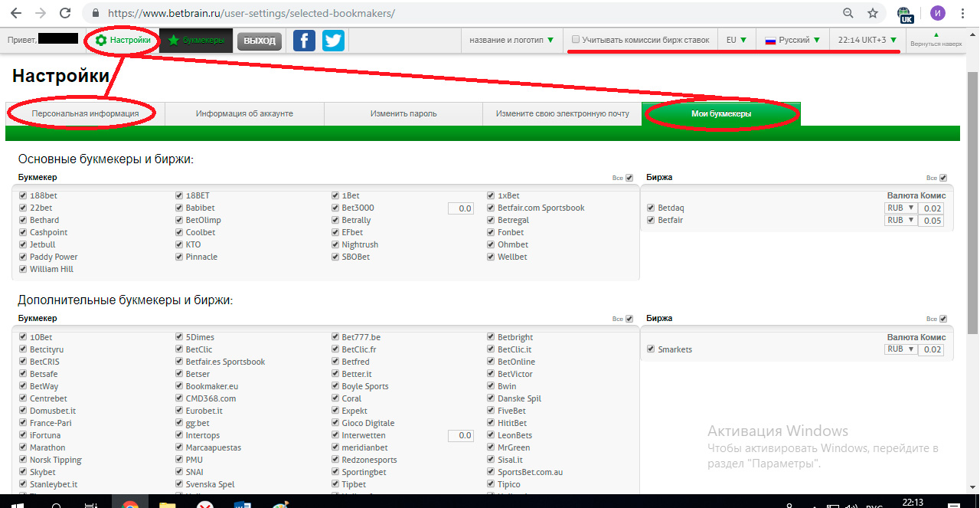Open 'Измените свою электронную почту' tab
Viewport: 980px width, 508px height.
[562, 113]
